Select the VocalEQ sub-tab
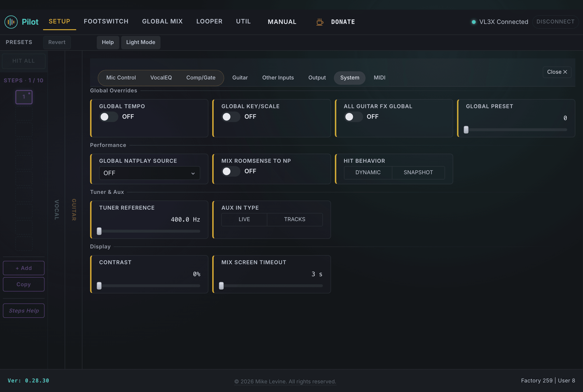This screenshot has height=392, width=583. (161, 78)
